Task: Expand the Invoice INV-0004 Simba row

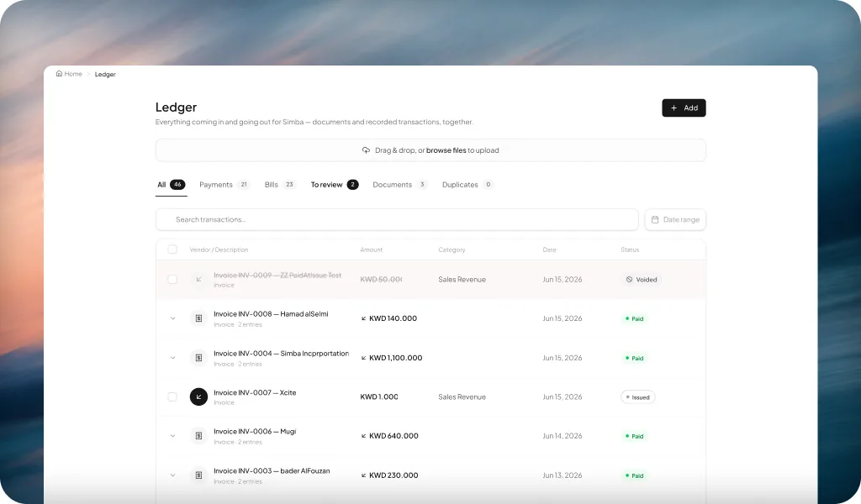Action: (173, 358)
